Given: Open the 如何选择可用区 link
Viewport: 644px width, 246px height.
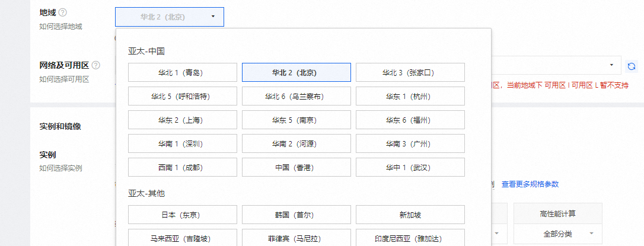Looking at the screenshot, I should 64,79.
